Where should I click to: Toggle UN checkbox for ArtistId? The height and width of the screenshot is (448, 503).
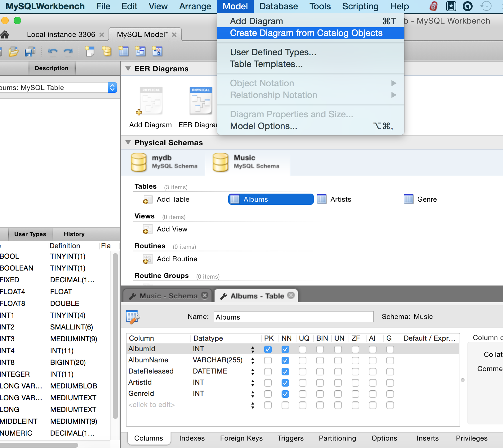click(x=338, y=383)
